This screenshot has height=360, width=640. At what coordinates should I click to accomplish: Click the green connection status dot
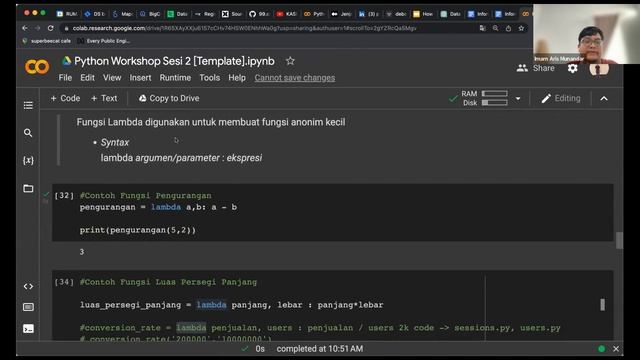pyautogui.click(x=601, y=349)
